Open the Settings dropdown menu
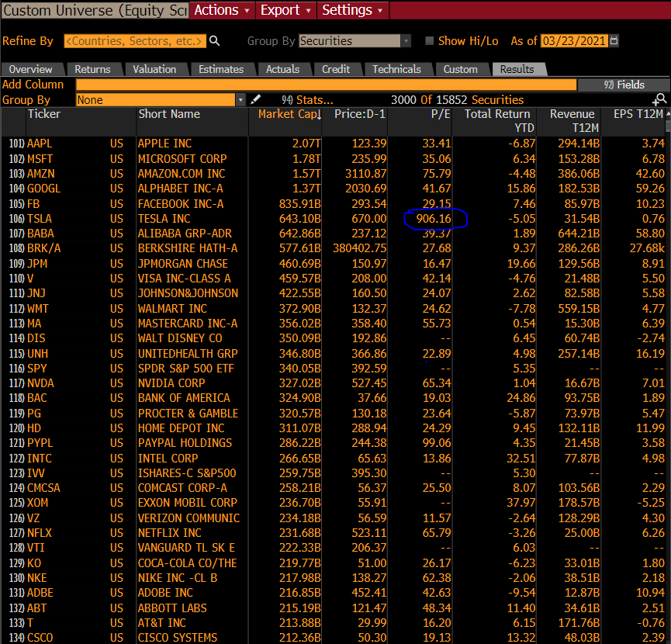Screen dimensions: 671x644 tap(353, 10)
